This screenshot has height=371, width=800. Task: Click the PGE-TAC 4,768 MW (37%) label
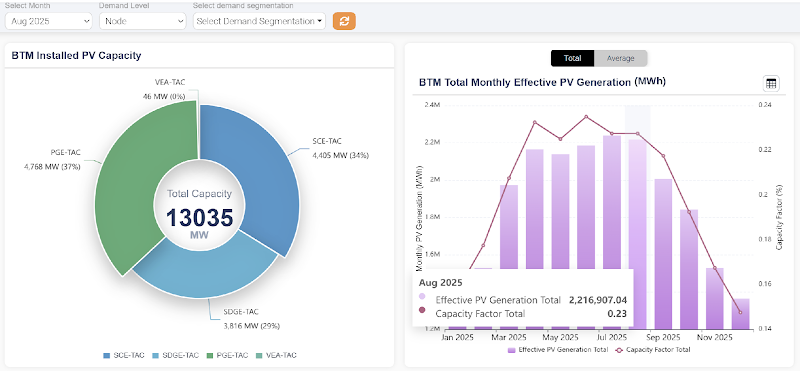[x=52, y=159]
